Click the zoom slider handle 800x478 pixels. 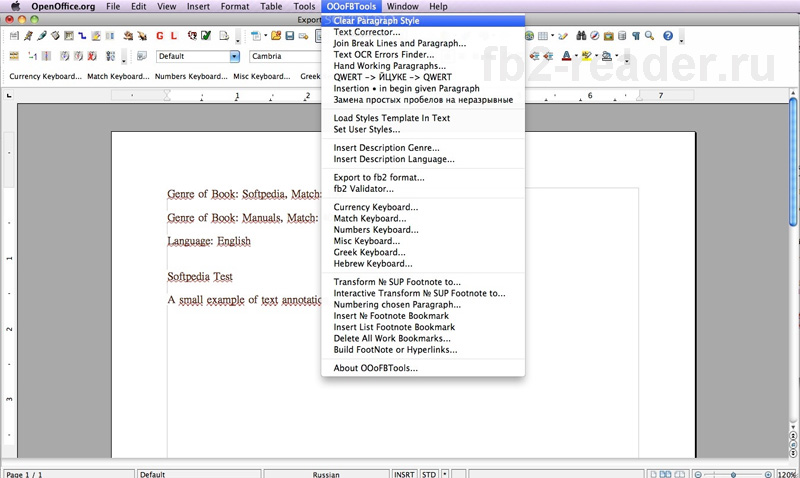[733, 474]
